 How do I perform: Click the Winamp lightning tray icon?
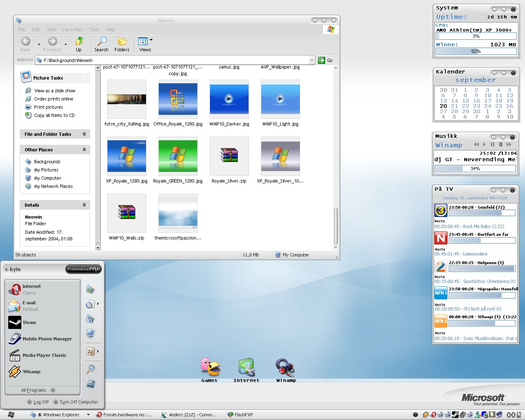coord(426,415)
